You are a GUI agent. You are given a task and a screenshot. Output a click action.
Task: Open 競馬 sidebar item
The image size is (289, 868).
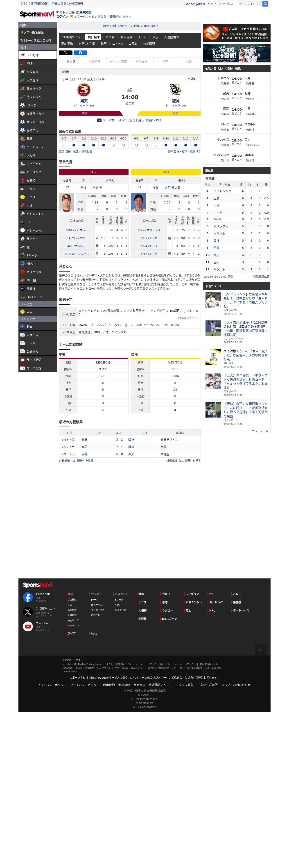tap(37, 139)
